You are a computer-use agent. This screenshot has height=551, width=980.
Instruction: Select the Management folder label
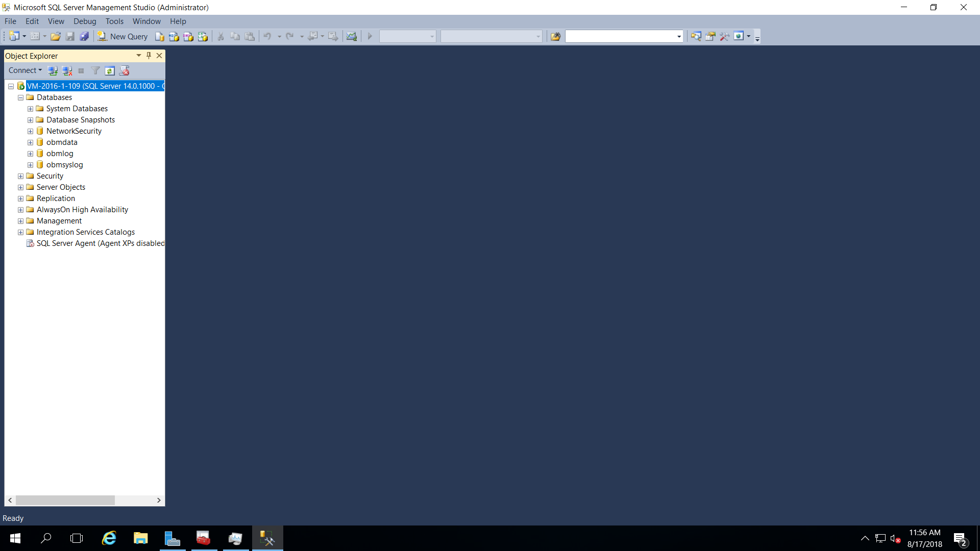pos(59,221)
